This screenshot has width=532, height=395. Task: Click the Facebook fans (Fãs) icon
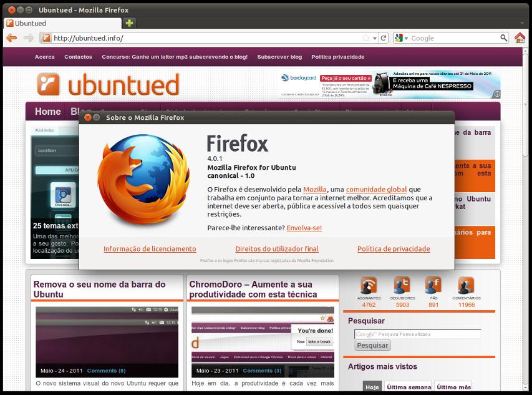tap(433, 285)
